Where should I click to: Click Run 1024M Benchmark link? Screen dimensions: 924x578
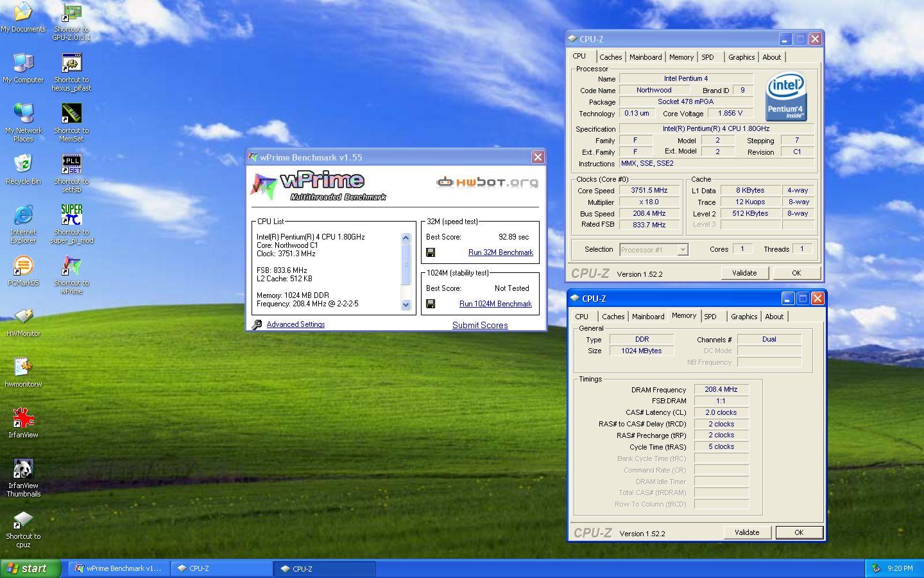(x=495, y=304)
